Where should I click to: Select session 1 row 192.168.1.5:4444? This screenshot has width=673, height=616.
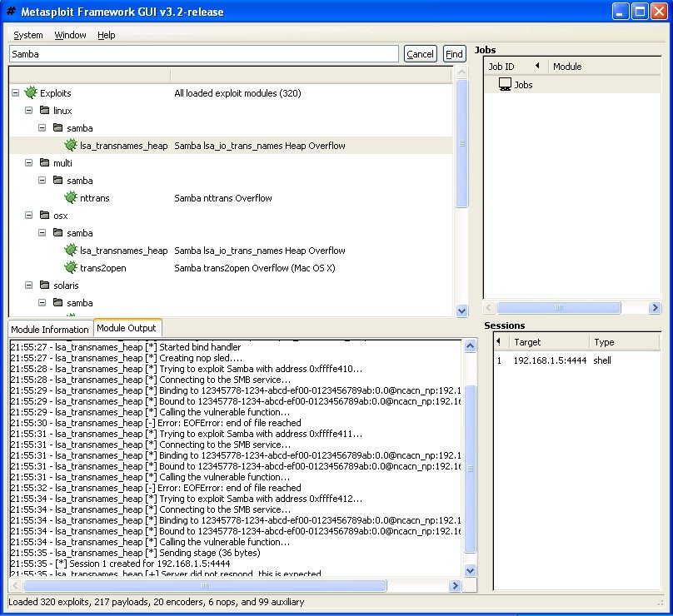pos(577,360)
